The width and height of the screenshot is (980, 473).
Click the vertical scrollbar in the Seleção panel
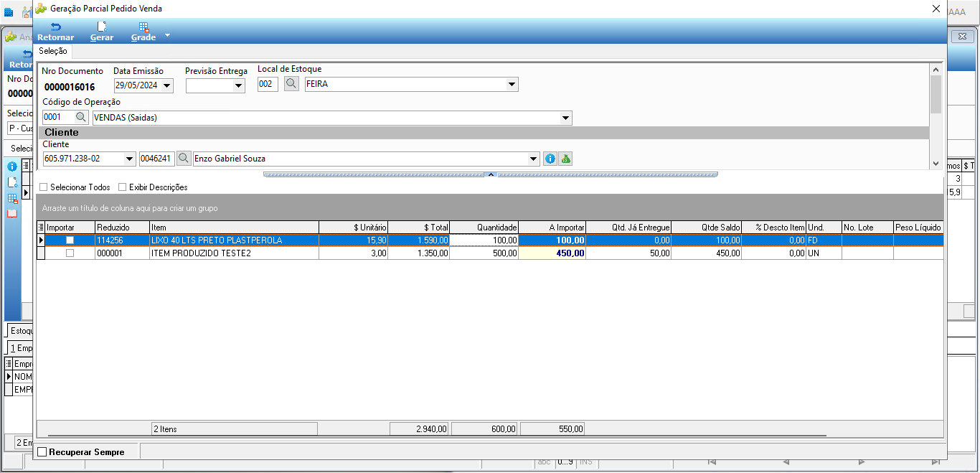[936, 116]
